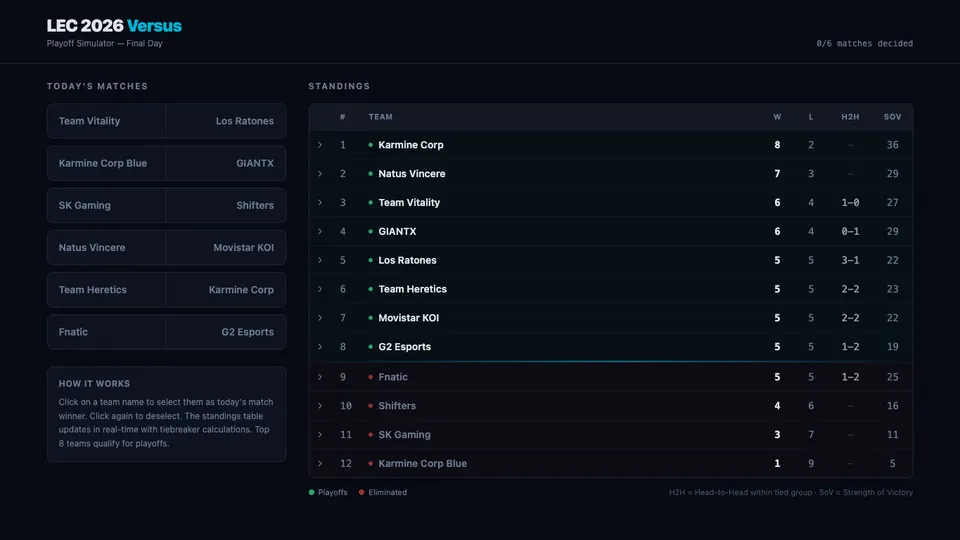The width and height of the screenshot is (960, 540).
Task: Expand the Karmine Corp row chevron
Action: point(320,145)
